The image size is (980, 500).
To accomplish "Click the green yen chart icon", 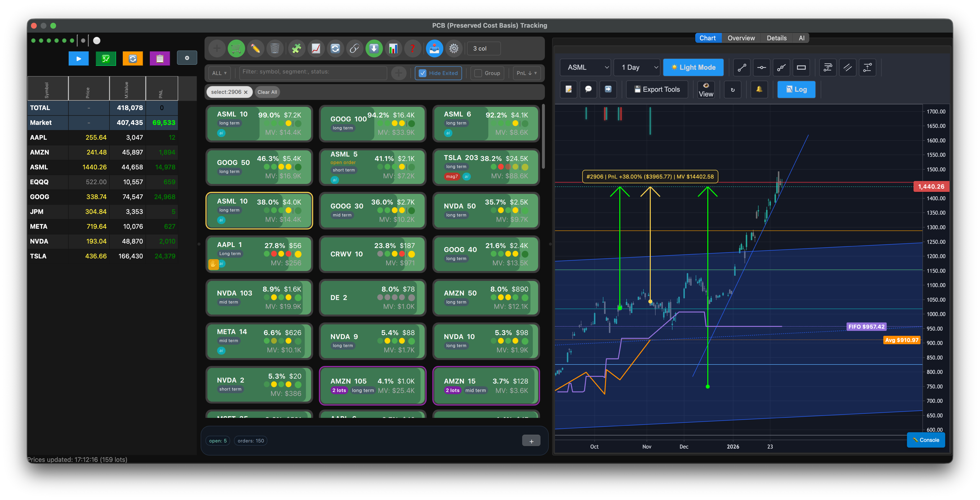I will coord(106,58).
